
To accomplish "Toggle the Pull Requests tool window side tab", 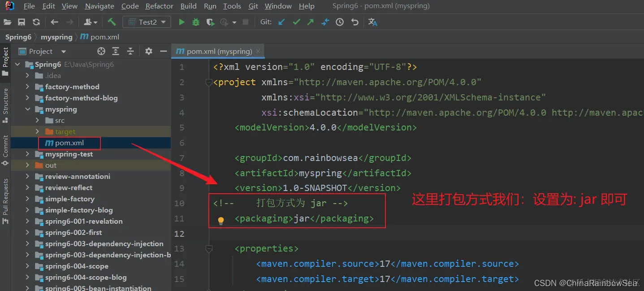I will pos(5,201).
